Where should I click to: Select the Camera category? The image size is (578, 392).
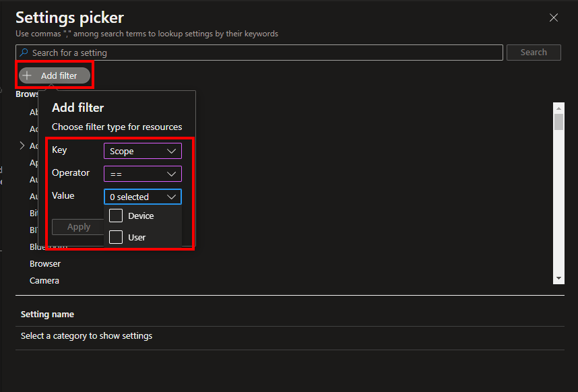(x=44, y=280)
